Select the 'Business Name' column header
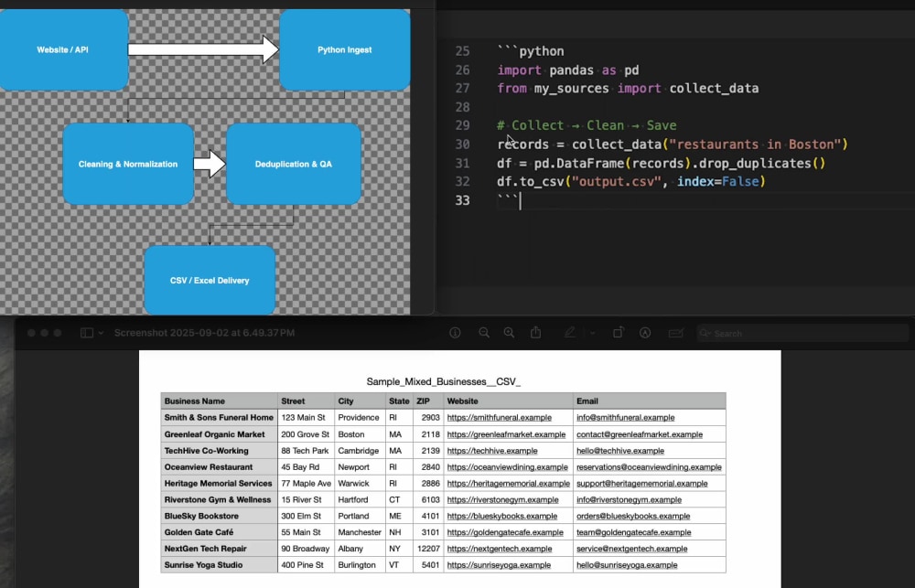The width and height of the screenshot is (915, 588). coord(219,401)
